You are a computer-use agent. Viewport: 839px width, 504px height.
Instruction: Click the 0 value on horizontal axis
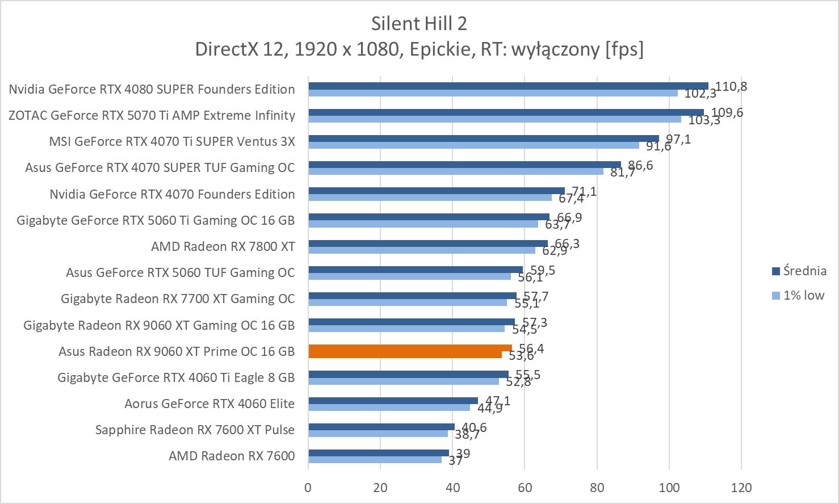coord(308,488)
